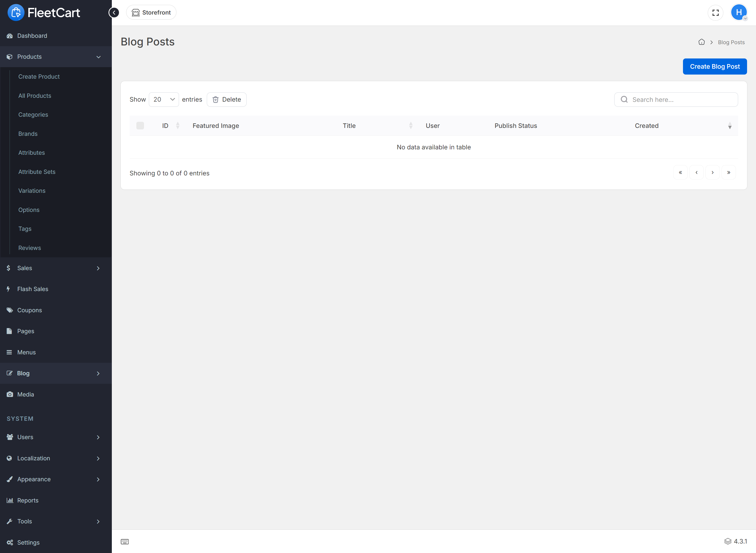Click the home breadcrumb icon

701,42
